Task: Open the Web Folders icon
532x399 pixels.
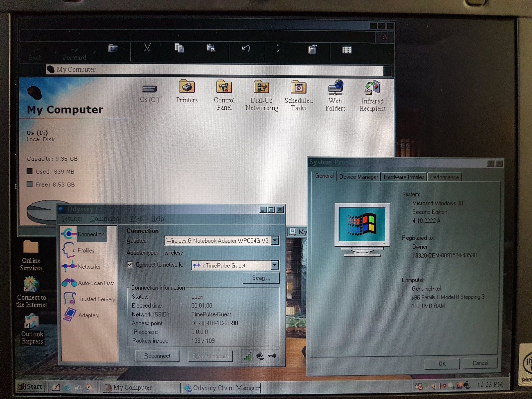Action: pyautogui.click(x=335, y=96)
